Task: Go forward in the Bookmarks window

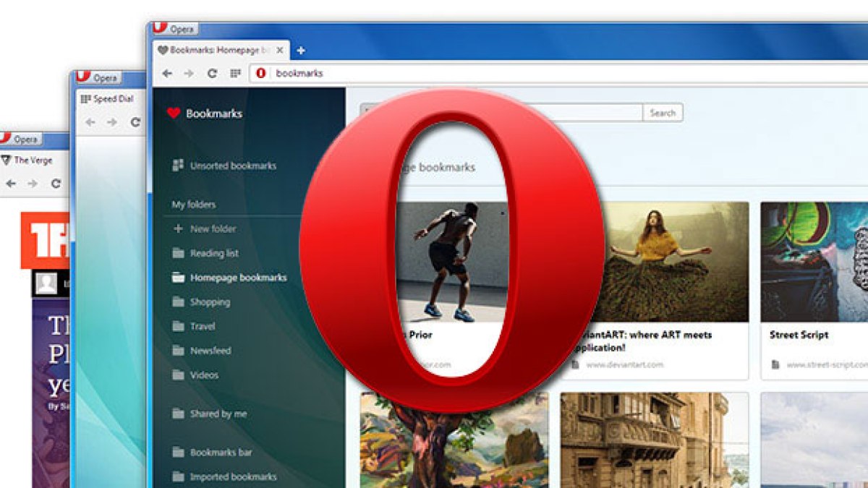Action: (x=189, y=73)
